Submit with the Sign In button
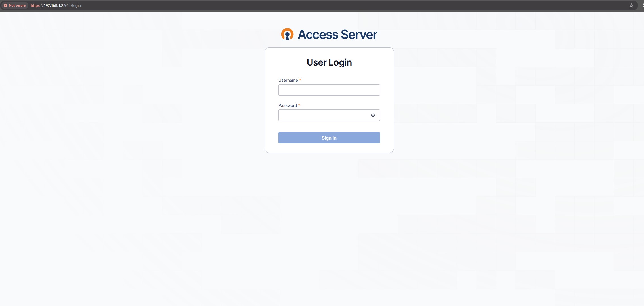The image size is (644, 306). (329, 138)
